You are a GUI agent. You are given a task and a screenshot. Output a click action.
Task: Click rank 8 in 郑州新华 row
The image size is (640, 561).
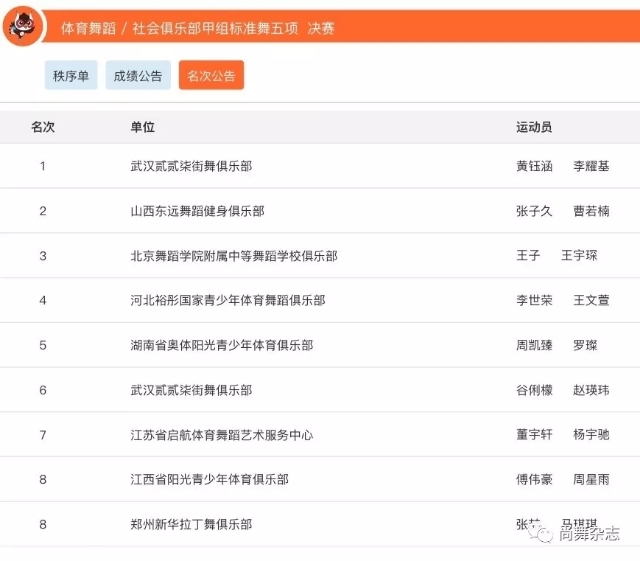(x=43, y=524)
